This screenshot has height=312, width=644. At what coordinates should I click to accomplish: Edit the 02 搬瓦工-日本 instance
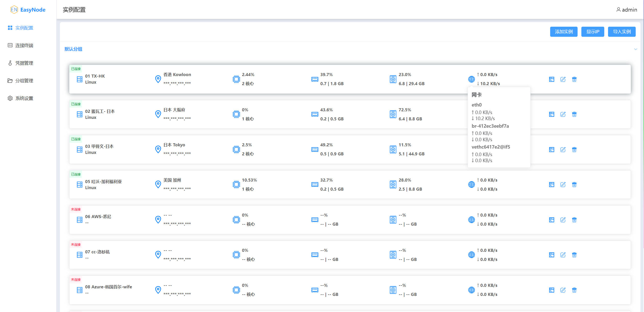click(x=563, y=114)
